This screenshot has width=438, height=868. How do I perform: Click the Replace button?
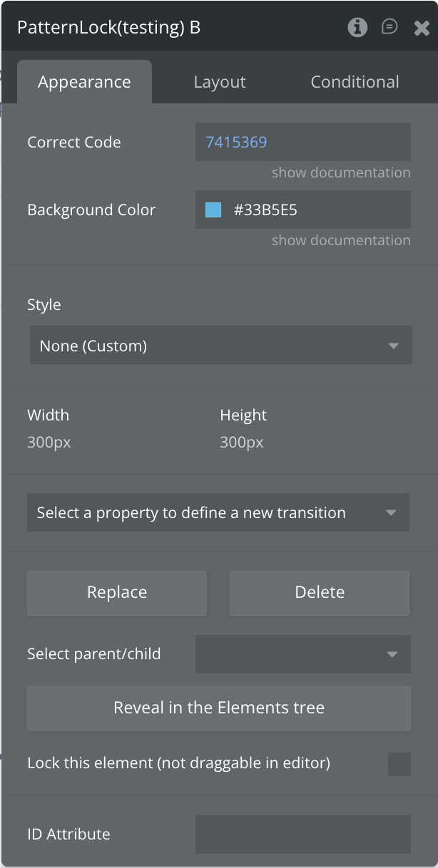pyautogui.click(x=117, y=592)
